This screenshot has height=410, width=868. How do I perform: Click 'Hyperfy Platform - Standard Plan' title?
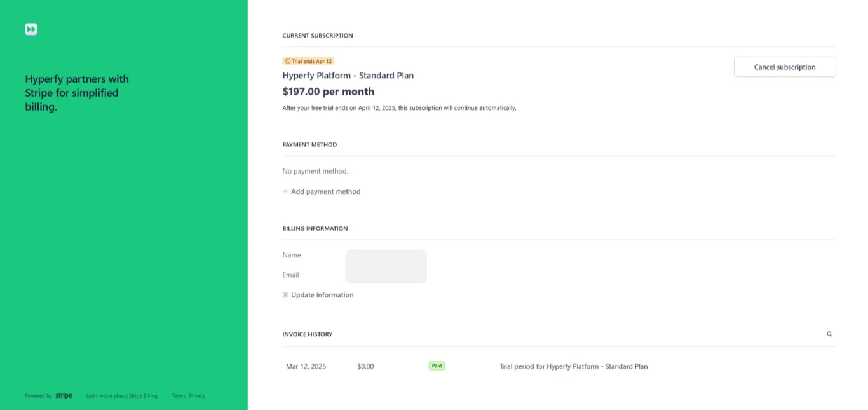pos(348,75)
